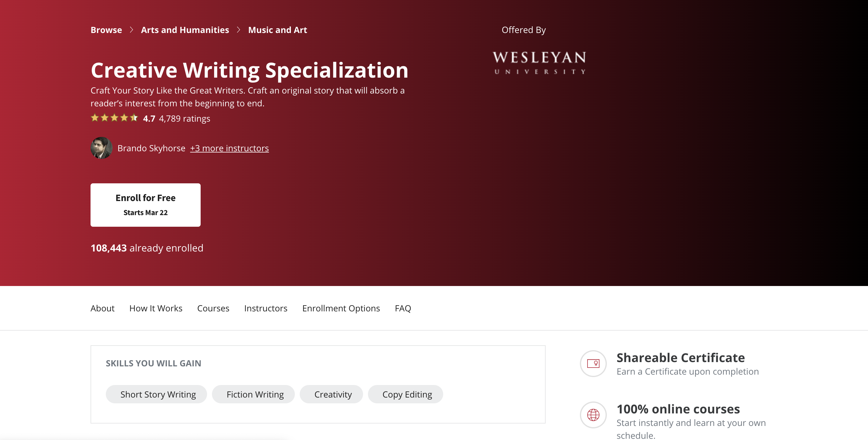The height and width of the screenshot is (440, 868).
Task: Select the Instructors navigation tab
Action: 265,308
